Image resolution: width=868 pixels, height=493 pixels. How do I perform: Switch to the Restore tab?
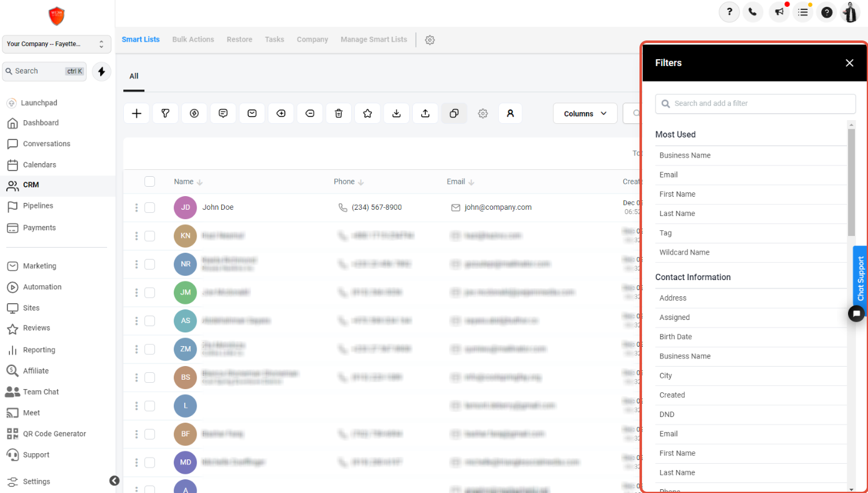pyautogui.click(x=240, y=39)
